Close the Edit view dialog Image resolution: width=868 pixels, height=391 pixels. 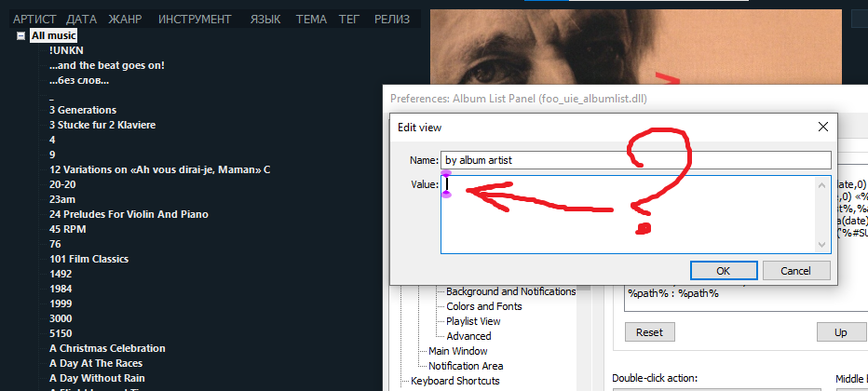tap(823, 128)
